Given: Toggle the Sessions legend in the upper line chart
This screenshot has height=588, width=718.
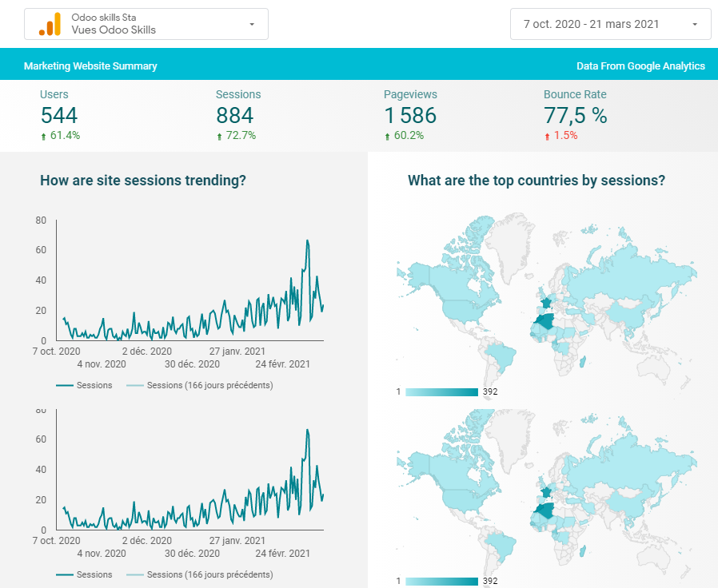Looking at the screenshot, I should coord(85,385).
